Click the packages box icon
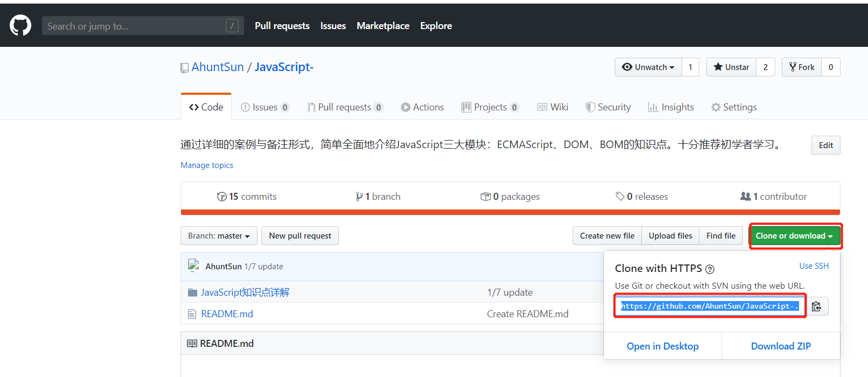 point(485,197)
